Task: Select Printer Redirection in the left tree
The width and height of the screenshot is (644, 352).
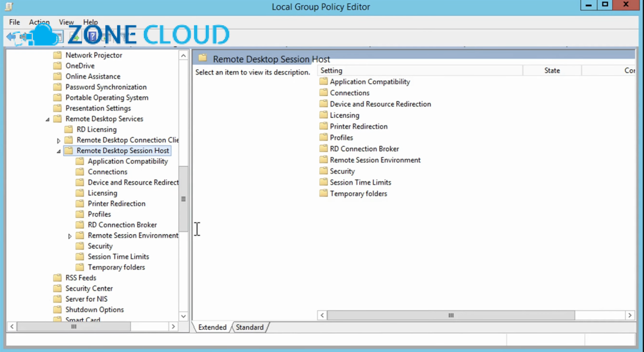Action: 117,204
